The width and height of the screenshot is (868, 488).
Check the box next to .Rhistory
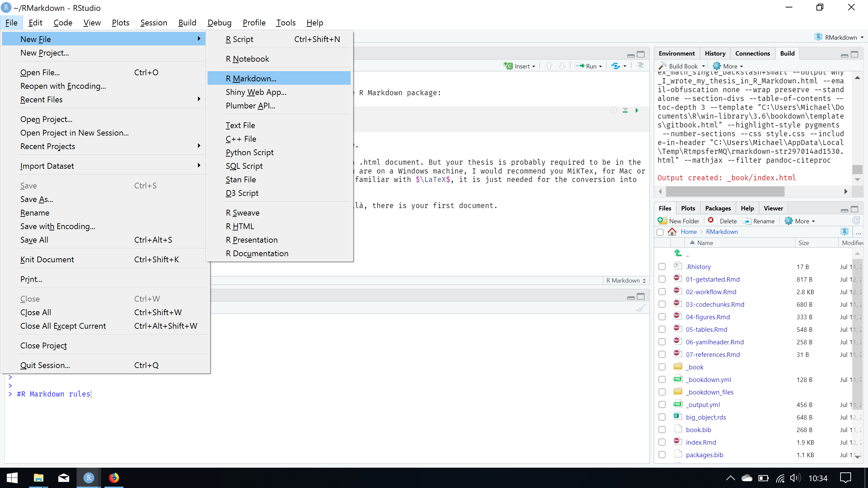(x=662, y=267)
